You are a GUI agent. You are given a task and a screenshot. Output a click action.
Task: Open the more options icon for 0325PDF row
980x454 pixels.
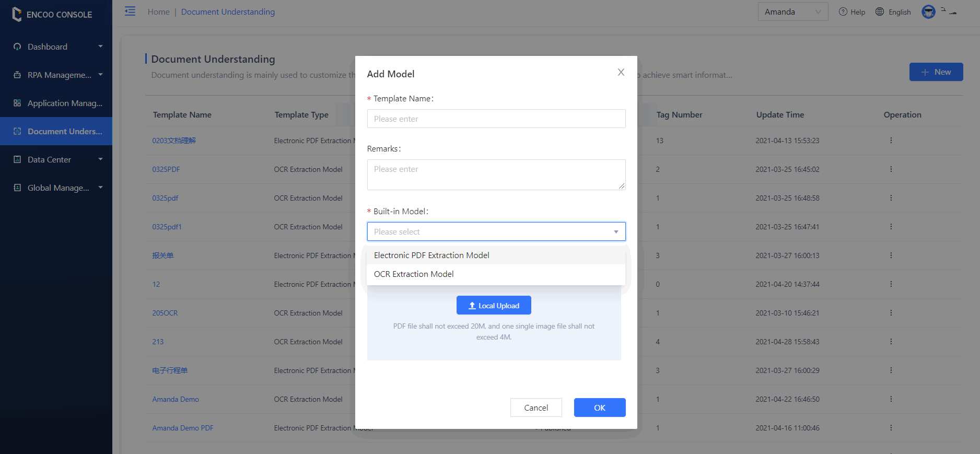[x=891, y=169]
